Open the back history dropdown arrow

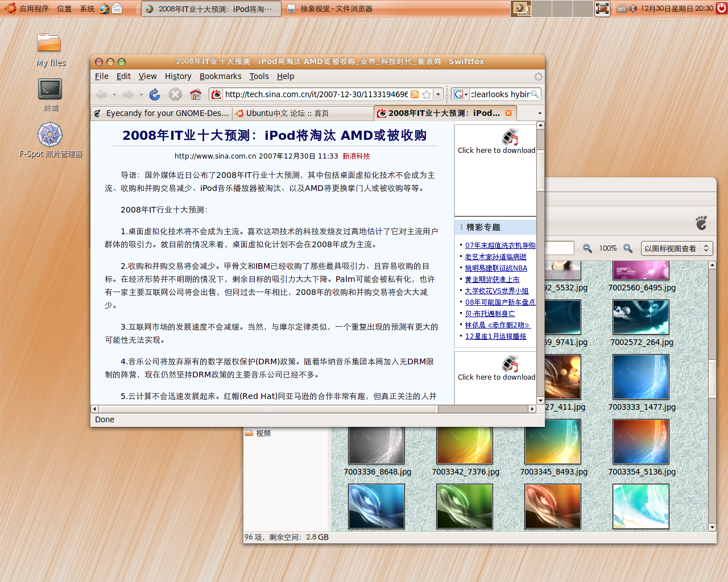114,94
